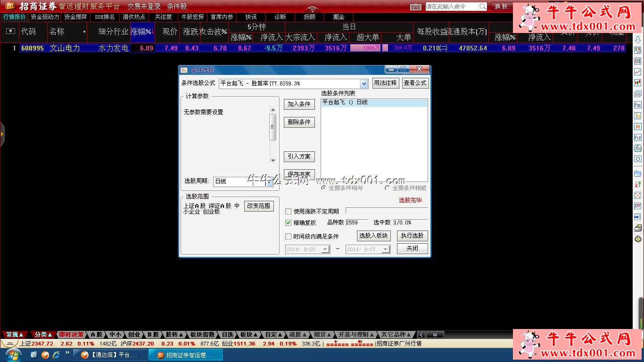Click the red dotted square icon in sidebar
Screen dimensions: 644x362
638,195
